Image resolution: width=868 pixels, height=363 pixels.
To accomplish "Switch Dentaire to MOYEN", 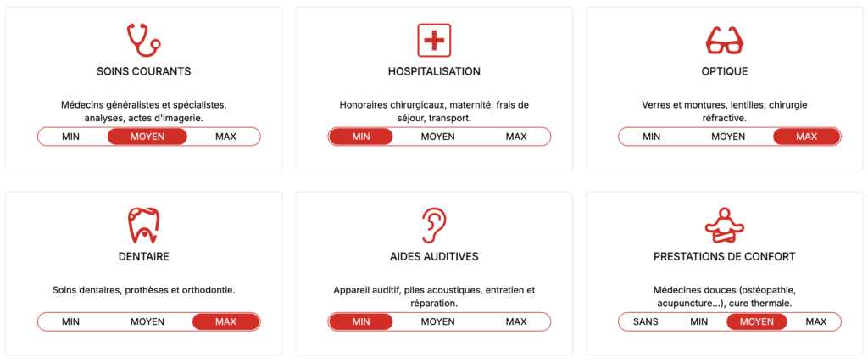I will pos(147,321).
